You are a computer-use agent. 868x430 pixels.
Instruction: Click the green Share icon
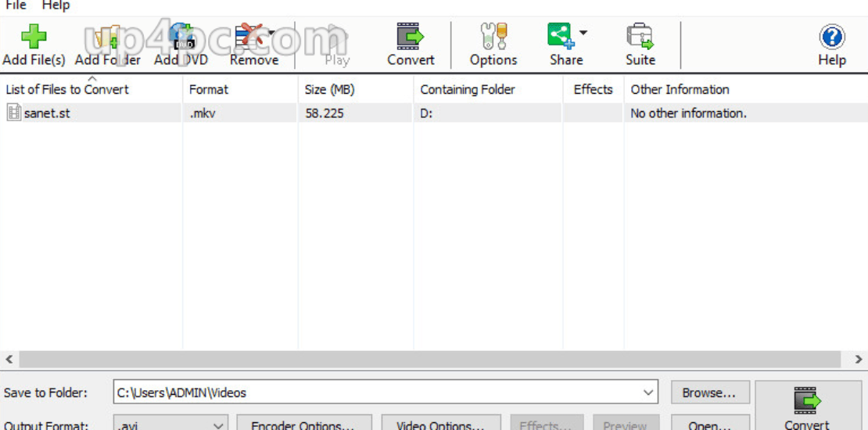point(561,37)
